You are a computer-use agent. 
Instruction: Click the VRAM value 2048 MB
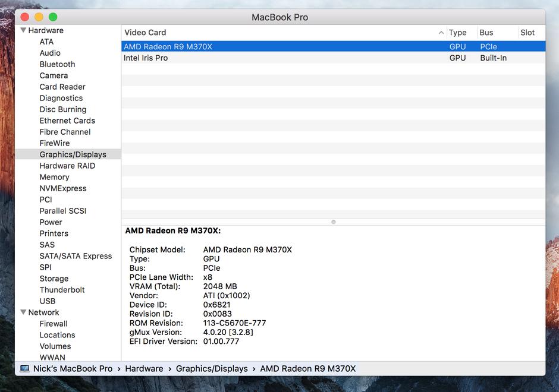click(220, 286)
